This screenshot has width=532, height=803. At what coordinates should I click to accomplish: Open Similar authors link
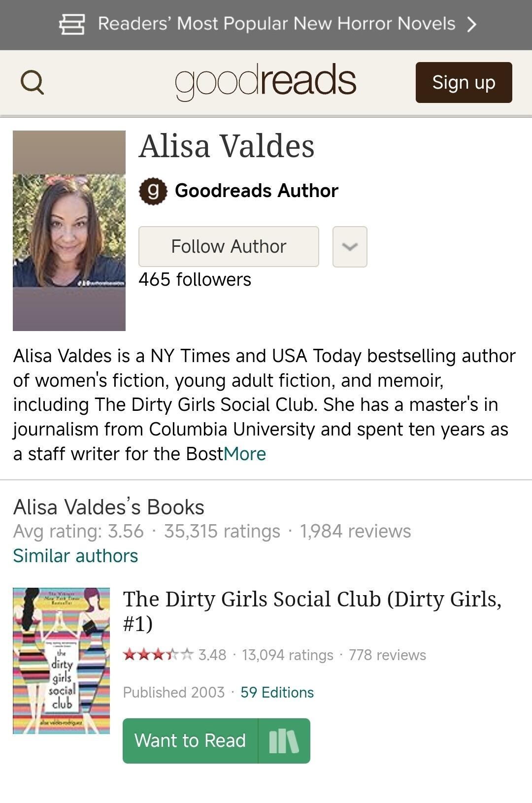[75, 556]
